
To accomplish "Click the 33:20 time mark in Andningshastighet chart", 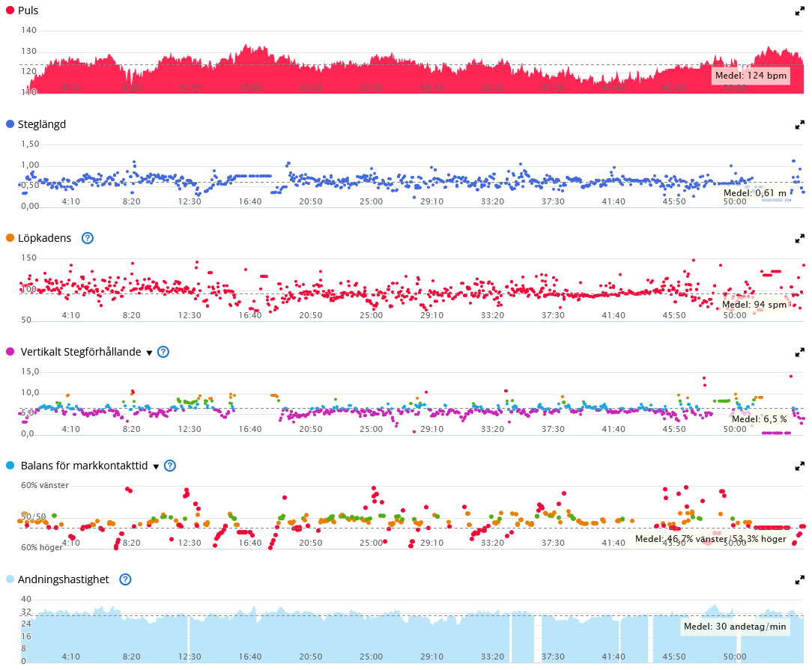I will pos(492,657).
